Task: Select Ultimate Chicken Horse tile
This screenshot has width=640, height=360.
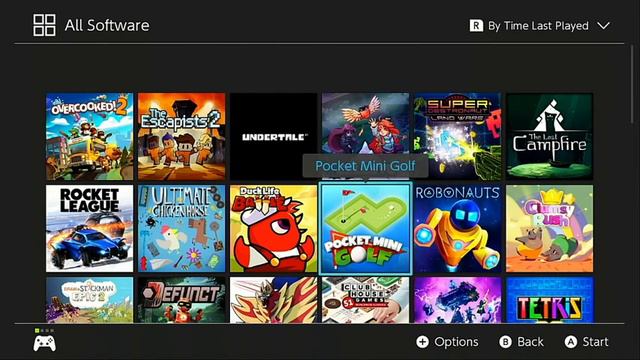Action: (182, 229)
